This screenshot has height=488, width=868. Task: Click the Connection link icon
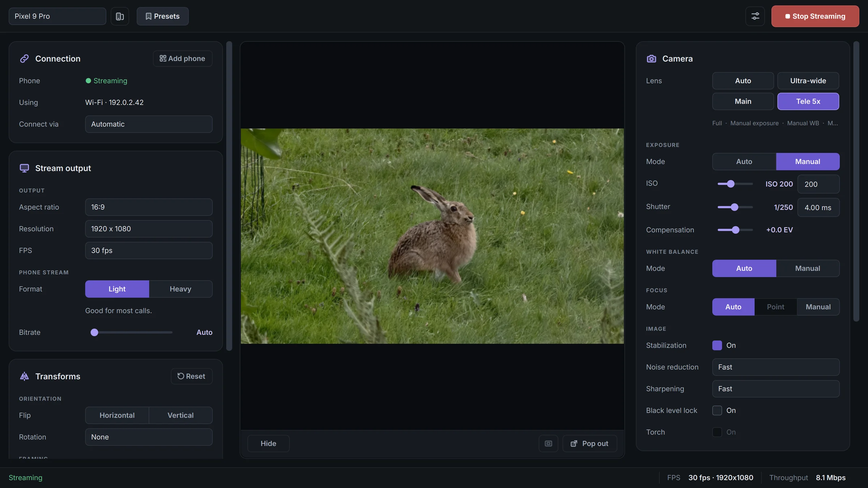pyautogui.click(x=24, y=59)
